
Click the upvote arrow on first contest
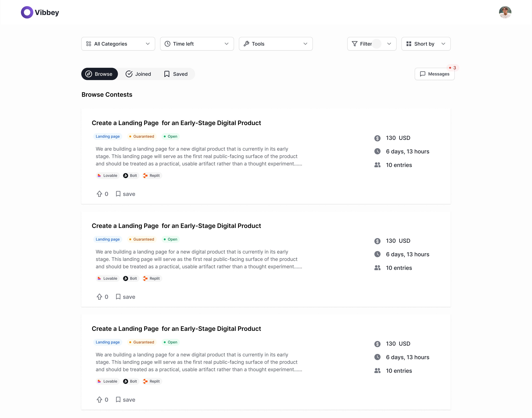pyautogui.click(x=99, y=194)
